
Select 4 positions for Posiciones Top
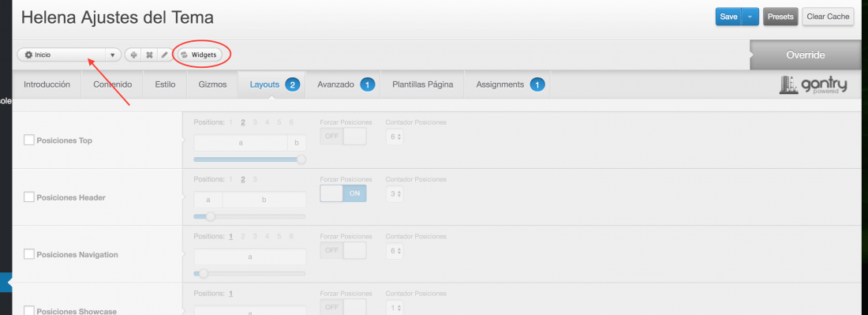click(x=268, y=122)
